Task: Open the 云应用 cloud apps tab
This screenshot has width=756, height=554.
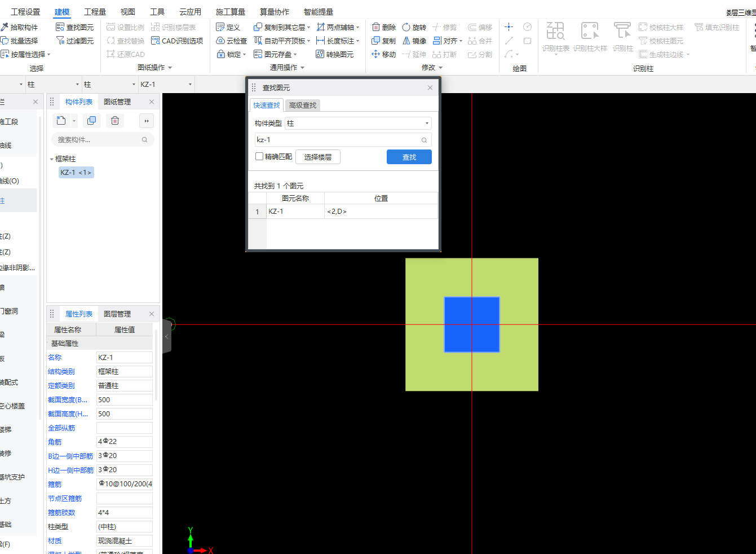Action: pyautogui.click(x=190, y=11)
